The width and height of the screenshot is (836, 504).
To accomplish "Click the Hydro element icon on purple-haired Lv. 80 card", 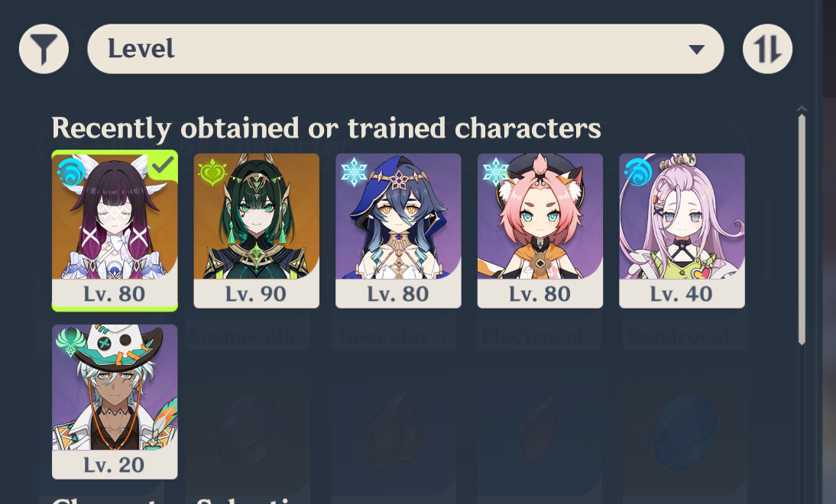I will point(71,172).
